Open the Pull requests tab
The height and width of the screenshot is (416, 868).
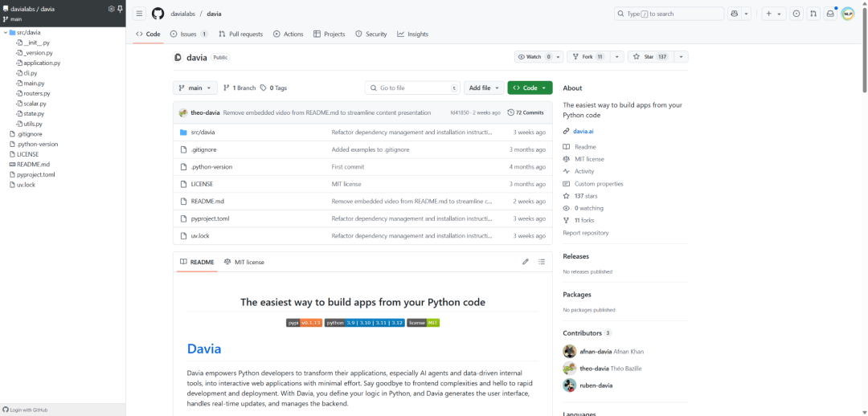coord(240,35)
